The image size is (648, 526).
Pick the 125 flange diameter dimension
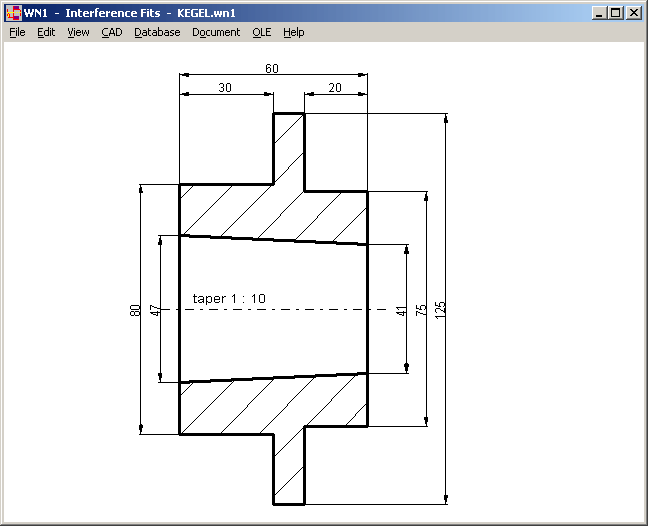440,310
